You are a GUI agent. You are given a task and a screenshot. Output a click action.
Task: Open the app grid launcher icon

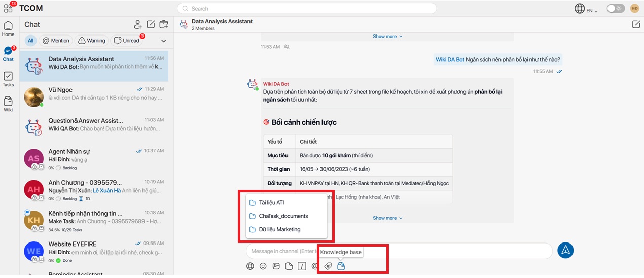point(8,8)
